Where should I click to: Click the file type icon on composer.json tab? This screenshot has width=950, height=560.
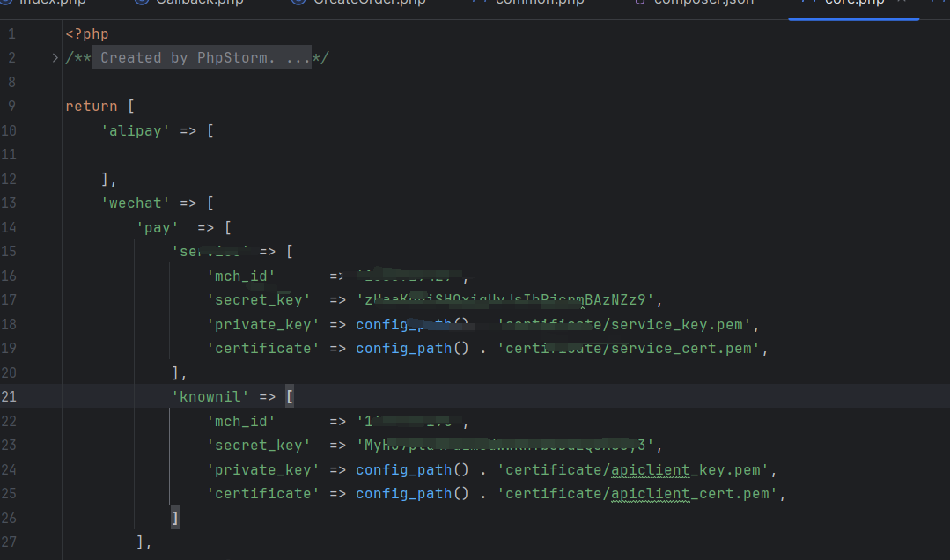[638, 3]
